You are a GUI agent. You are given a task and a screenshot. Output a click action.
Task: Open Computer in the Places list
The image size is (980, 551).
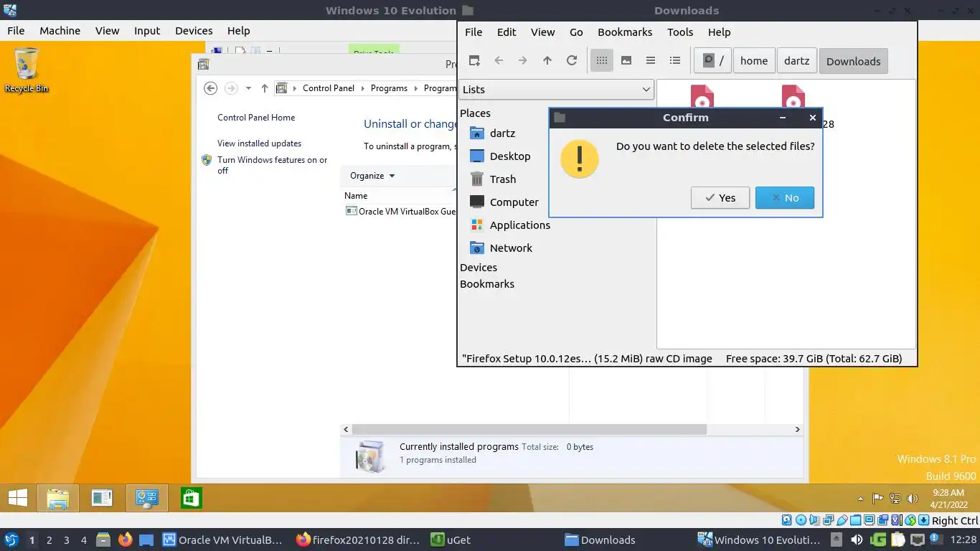pos(504,202)
